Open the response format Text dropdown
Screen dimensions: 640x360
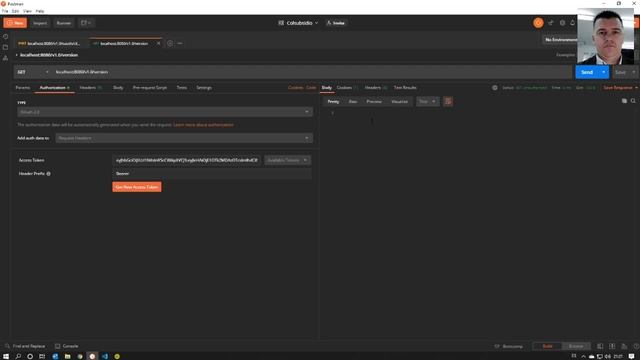click(427, 101)
